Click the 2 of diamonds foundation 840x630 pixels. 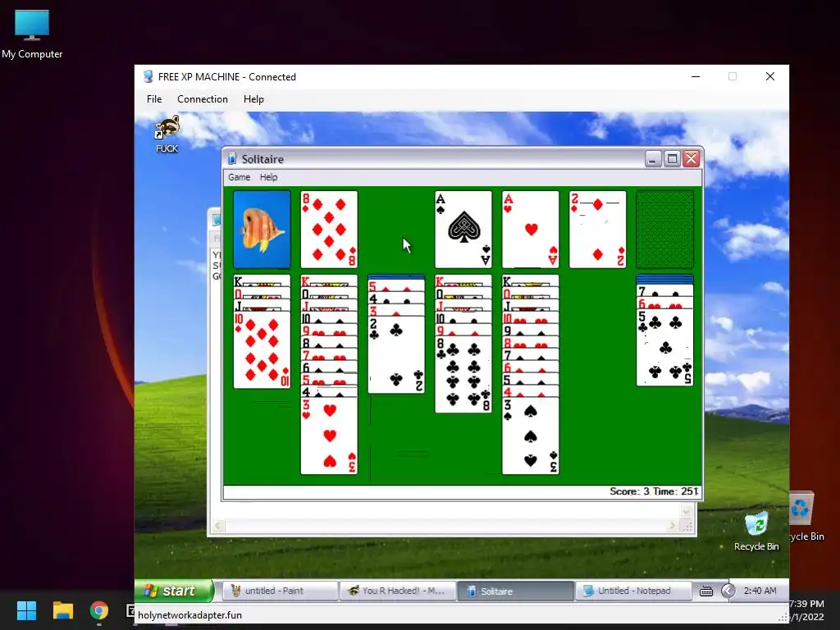coord(597,230)
